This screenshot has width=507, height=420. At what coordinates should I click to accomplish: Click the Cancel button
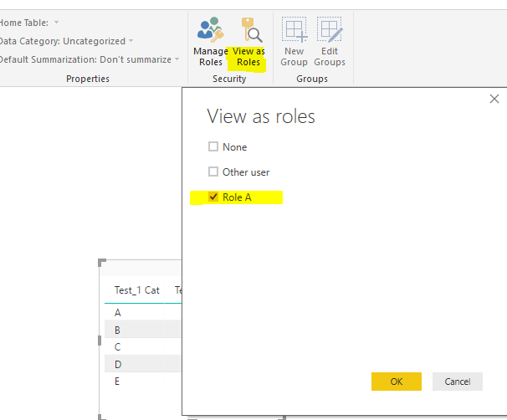pos(457,382)
